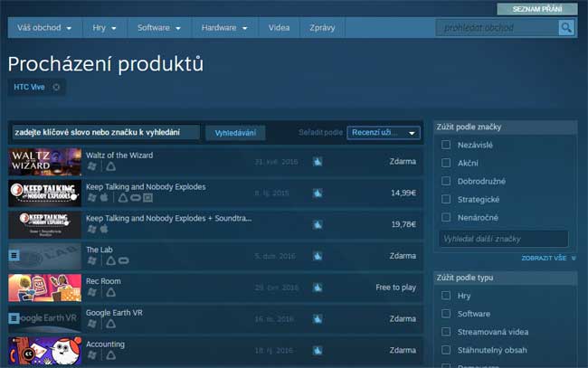The width and height of the screenshot is (588, 368).
Task: Remove the HTC Vive filter tag
Action: pyautogui.click(x=56, y=88)
